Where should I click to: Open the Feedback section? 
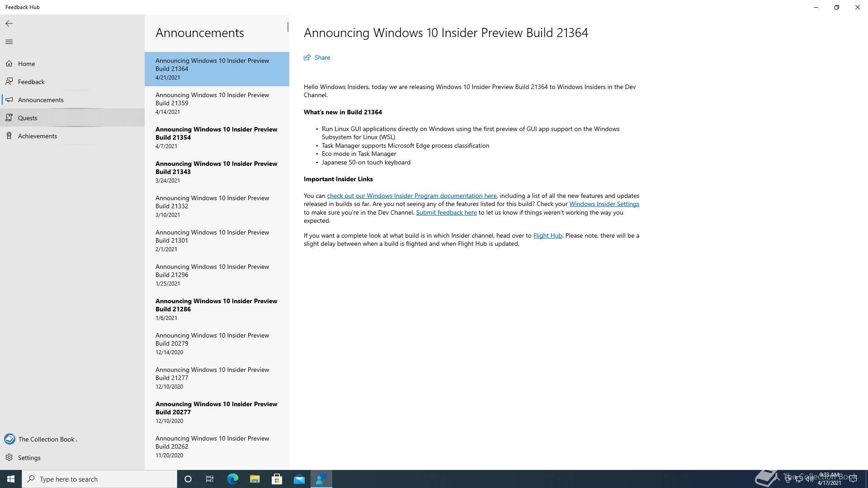(x=31, y=82)
